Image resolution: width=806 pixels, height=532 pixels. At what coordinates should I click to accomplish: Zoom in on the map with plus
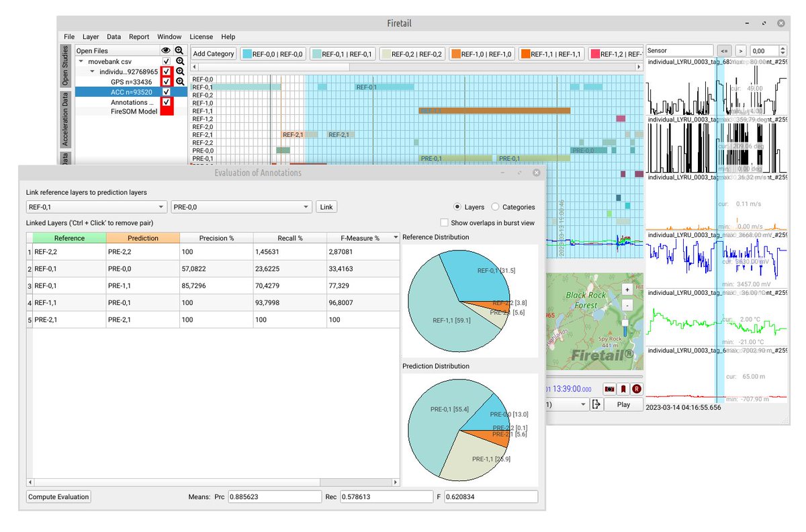coord(627,289)
